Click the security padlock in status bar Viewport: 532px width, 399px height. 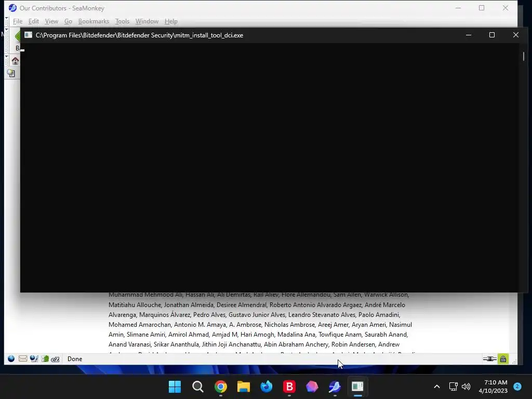click(x=503, y=358)
